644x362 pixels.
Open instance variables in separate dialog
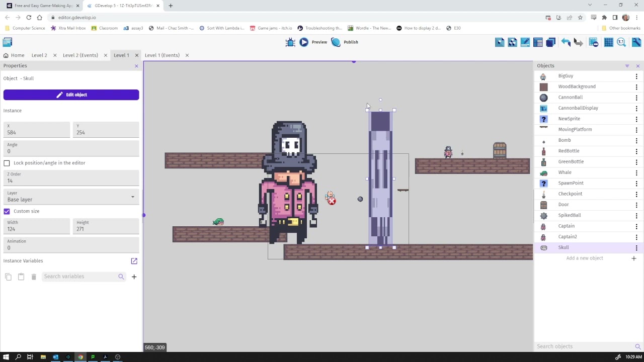pos(134,261)
